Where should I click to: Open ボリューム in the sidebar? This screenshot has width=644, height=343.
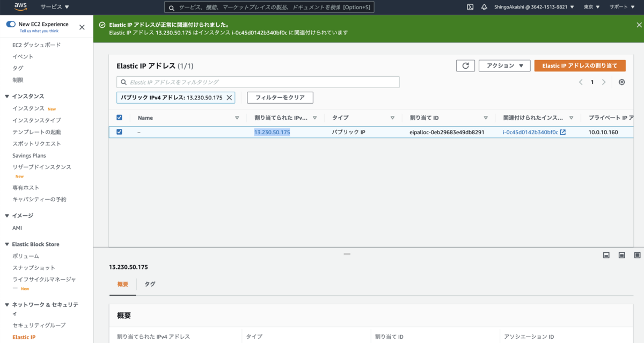(x=26, y=256)
